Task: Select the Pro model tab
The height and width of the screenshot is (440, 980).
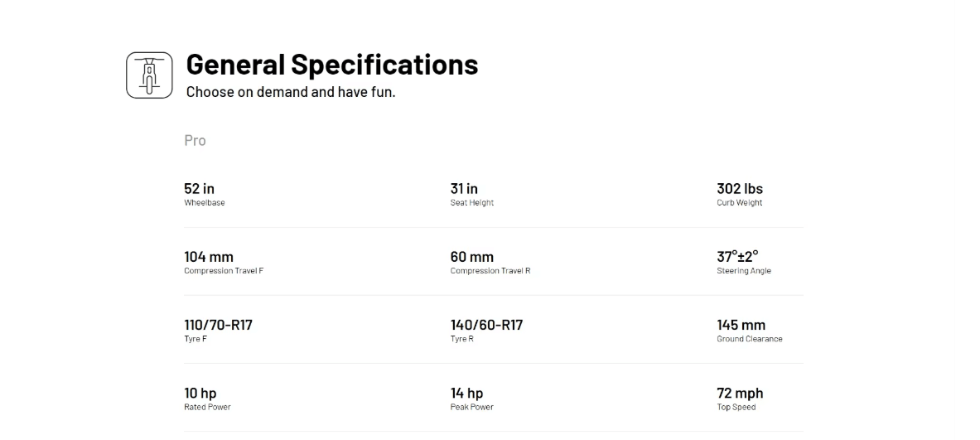Action: coord(195,141)
